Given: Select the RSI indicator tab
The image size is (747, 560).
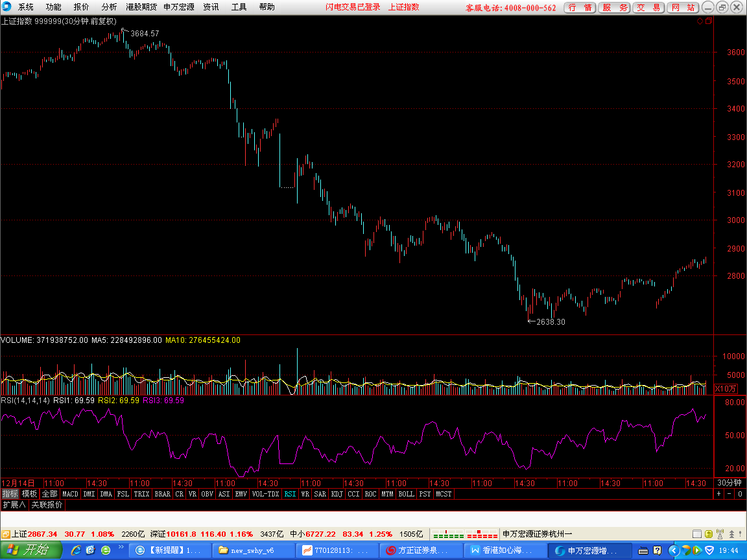Looking at the screenshot, I should pyautogui.click(x=290, y=494).
